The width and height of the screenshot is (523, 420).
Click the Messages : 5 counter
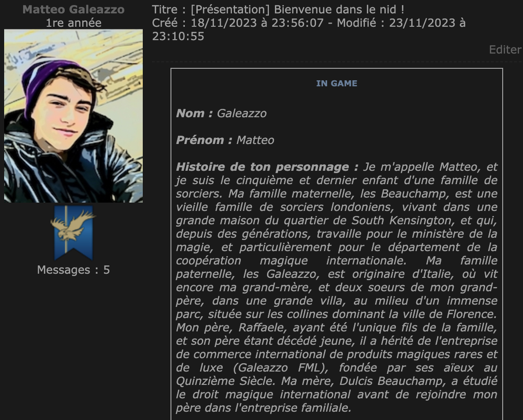pyautogui.click(x=73, y=270)
